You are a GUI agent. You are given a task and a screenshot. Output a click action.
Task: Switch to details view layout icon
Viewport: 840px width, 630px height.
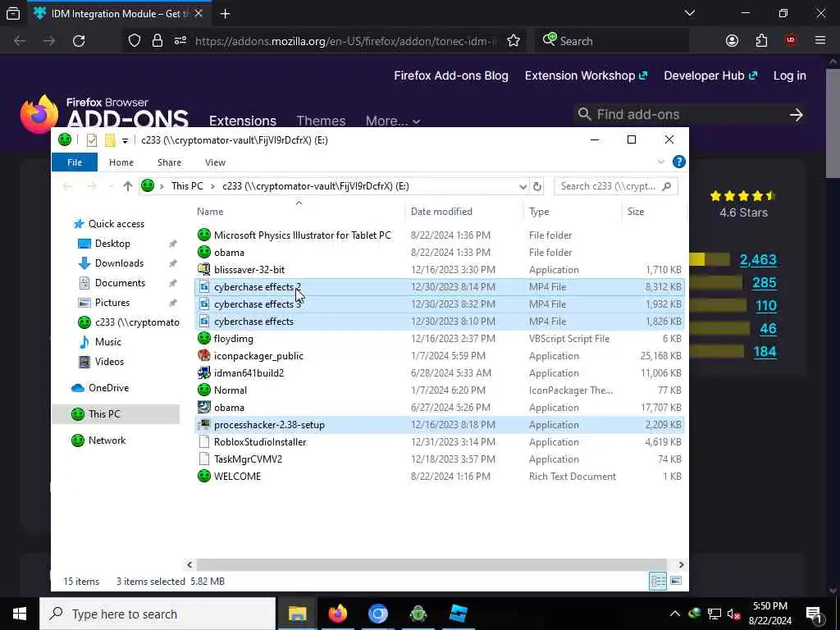pyautogui.click(x=657, y=581)
